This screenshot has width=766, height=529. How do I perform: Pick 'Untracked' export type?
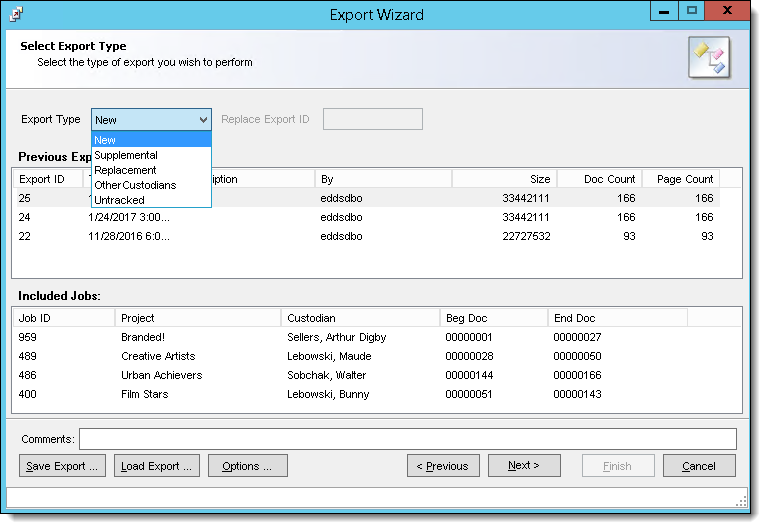pyautogui.click(x=151, y=200)
